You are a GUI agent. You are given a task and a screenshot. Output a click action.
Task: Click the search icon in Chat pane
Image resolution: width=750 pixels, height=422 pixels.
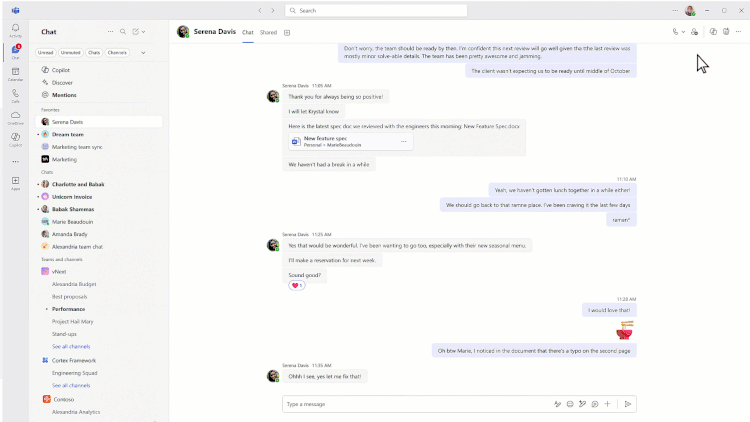pyautogui.click(x=123, y=32)
